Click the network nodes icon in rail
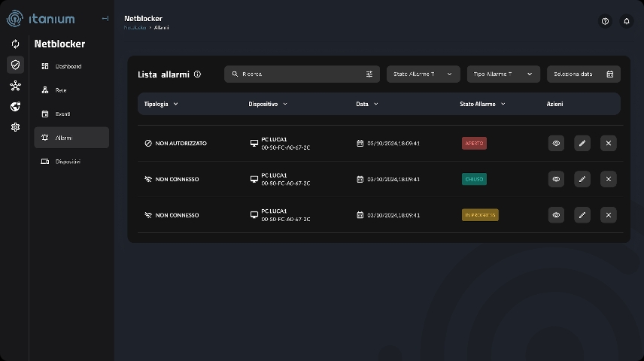The height and width of the screenshot is (361, 644). (x=15, y=86)
